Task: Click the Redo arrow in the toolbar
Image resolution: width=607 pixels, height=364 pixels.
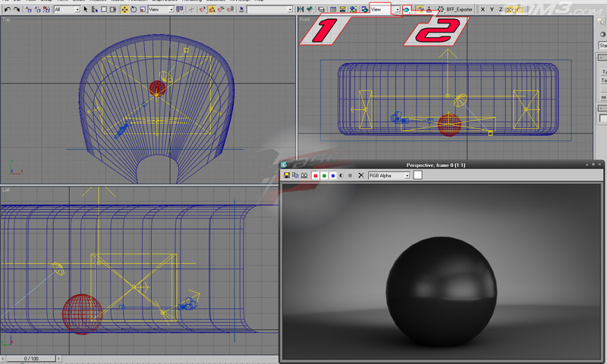Action: point(18,9)
